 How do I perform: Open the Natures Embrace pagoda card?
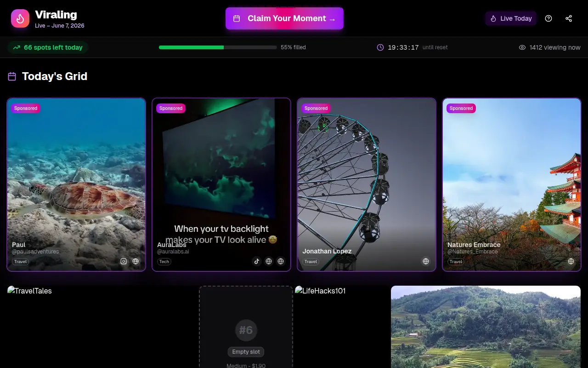(512, 184)
